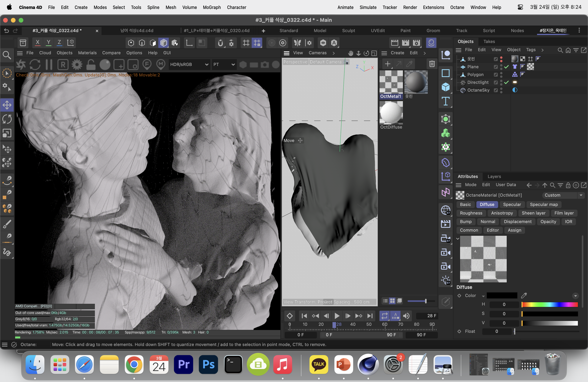Click the Octane restart render icon
588x382 pixels.
[x=35, y=65]
